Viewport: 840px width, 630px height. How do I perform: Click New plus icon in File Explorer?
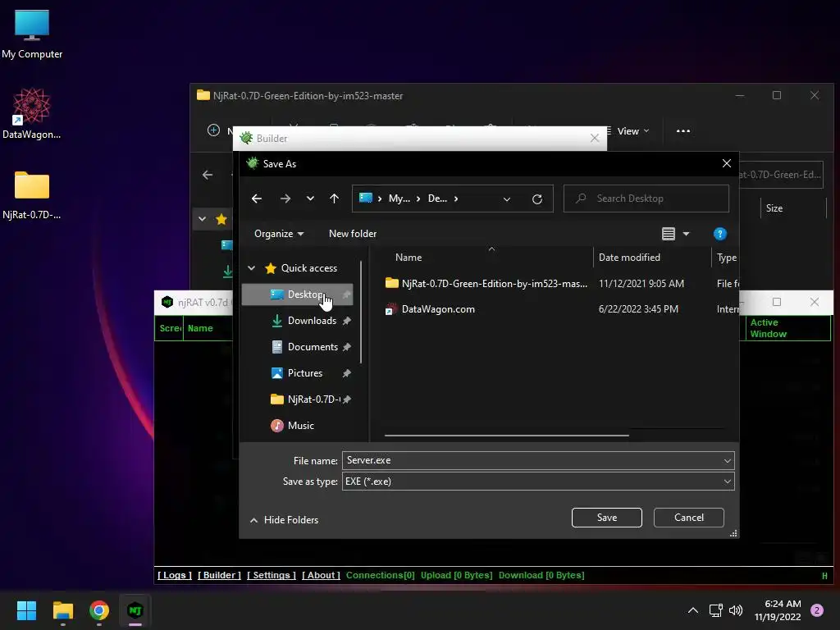click(214, 130)
